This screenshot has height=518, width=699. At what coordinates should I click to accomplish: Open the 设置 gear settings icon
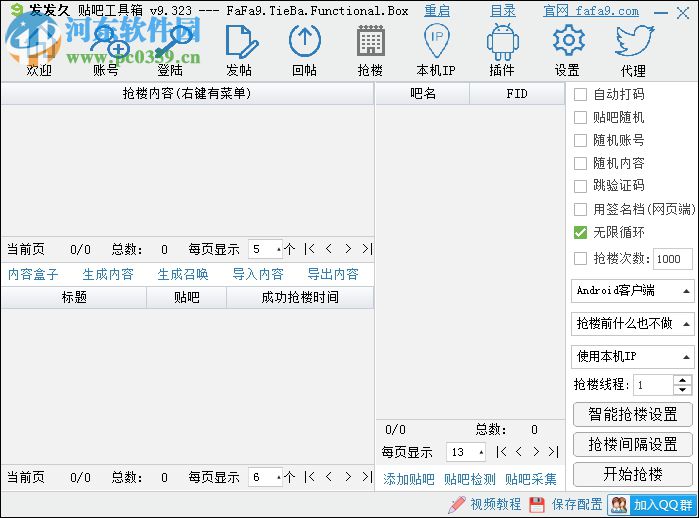[568, 40]
